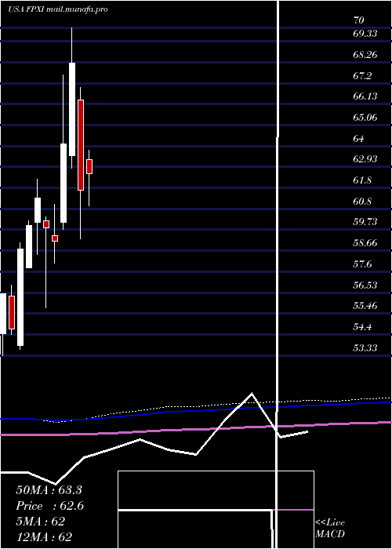Click the 62.93 price level label
This screenshot has width=392, height=549.
tap(365, 159)
